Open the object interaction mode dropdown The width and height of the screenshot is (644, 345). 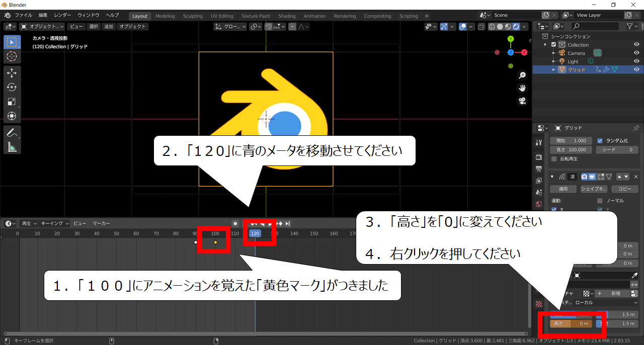tap(42, 27)
